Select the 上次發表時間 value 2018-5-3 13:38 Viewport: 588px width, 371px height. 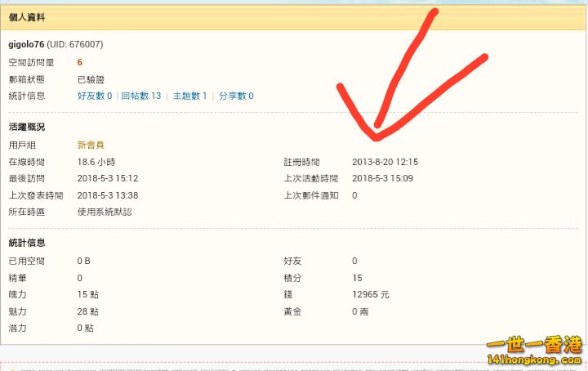[x=108, y=195]
